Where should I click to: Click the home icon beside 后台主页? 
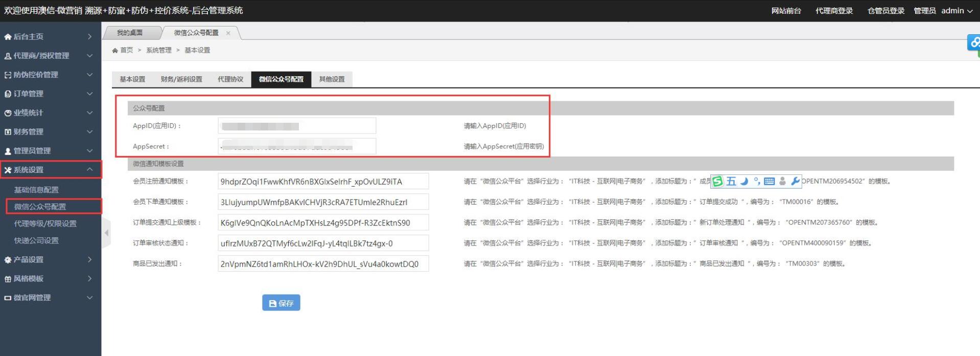pos(8,37)
